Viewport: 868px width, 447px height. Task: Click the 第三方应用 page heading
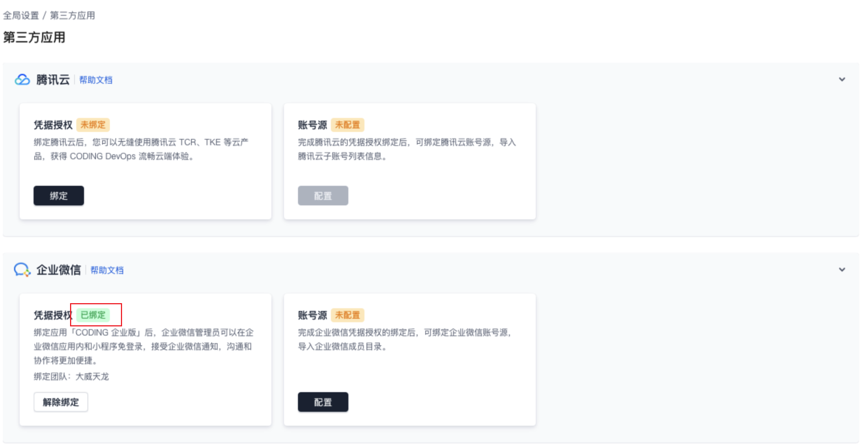click(34, 37)
